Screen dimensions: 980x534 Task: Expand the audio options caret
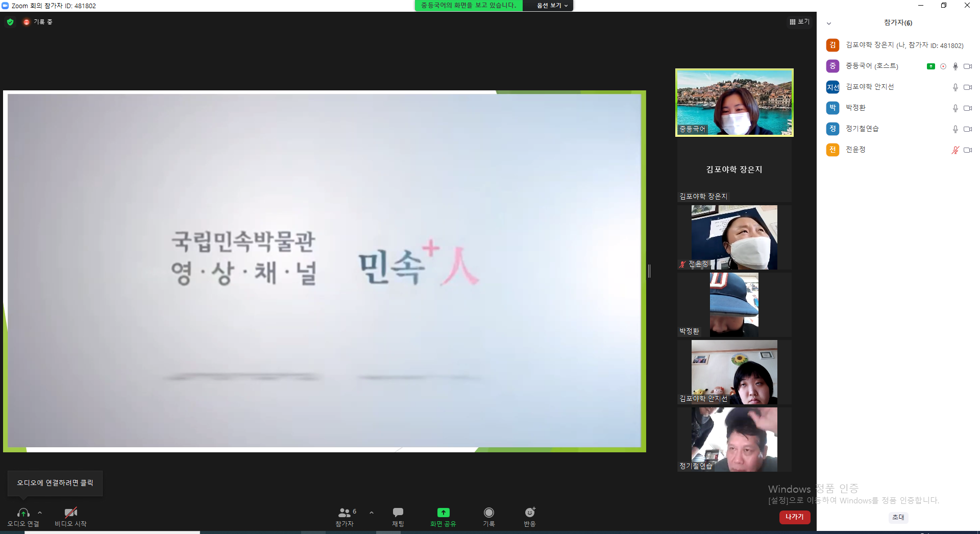click(40, 513)
